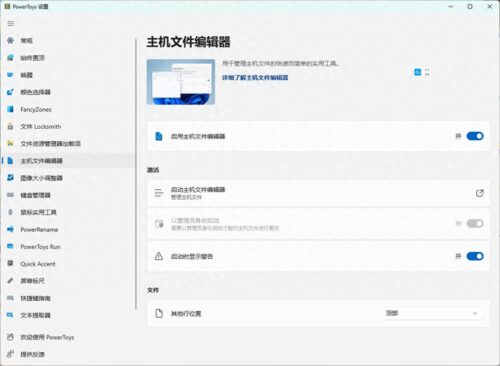This screenshot has height=366, width=500.
Task: Click the Hosts File Editor preview thumbnail
Action: point(181,82)
